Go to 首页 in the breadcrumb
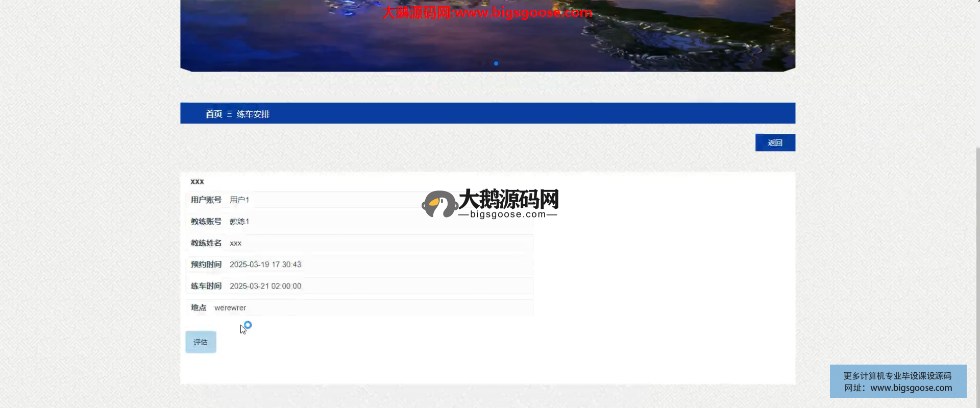 click(213, 114)
